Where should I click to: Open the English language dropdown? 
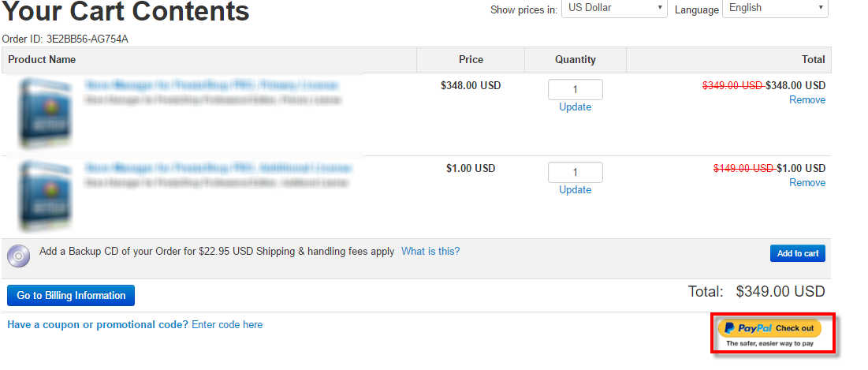(x=775, y=9)
